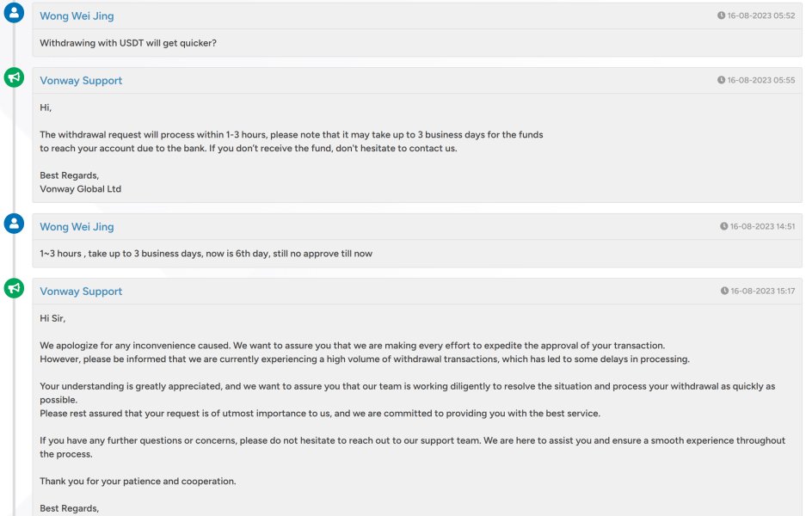Click the 16-08-2023 05:52 timestamp

760,15
